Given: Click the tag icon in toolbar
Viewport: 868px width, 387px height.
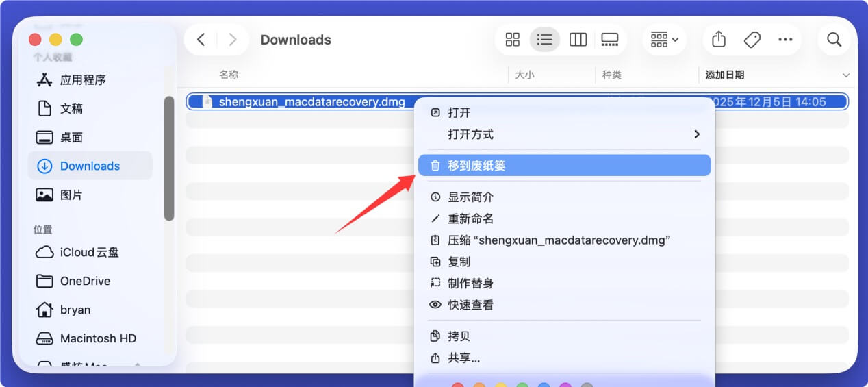Looking at the screenshot, I should pyautogui.click(x=752, y=40).
